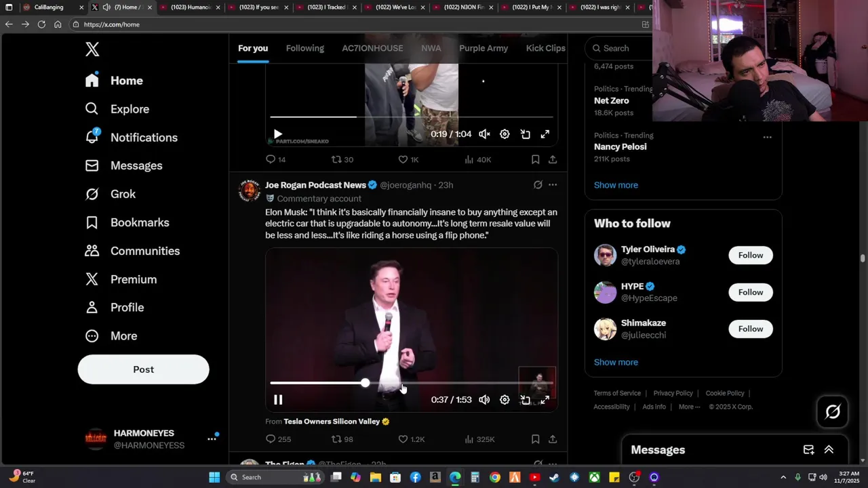Open Communities in sidebar
This screenshot has width=868, height=488.
point(132,251)
